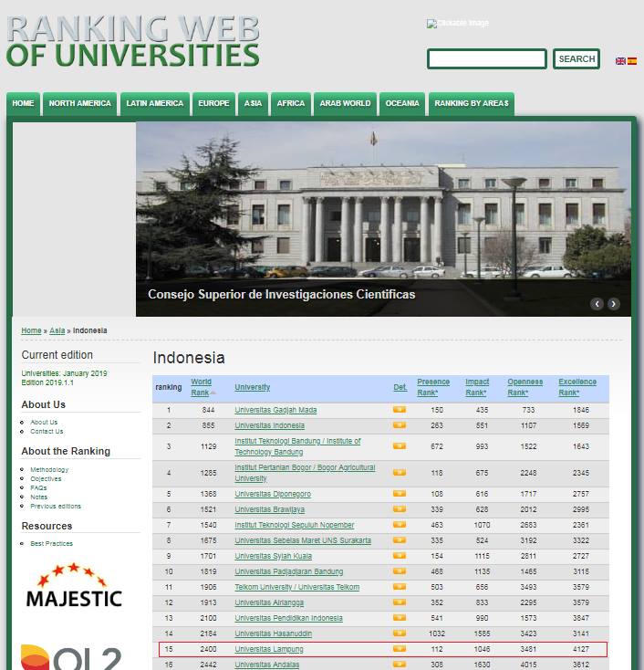Go to next slide in banner
The width and height of the screenshot is (644, 670).
click(x=614, y=304)
